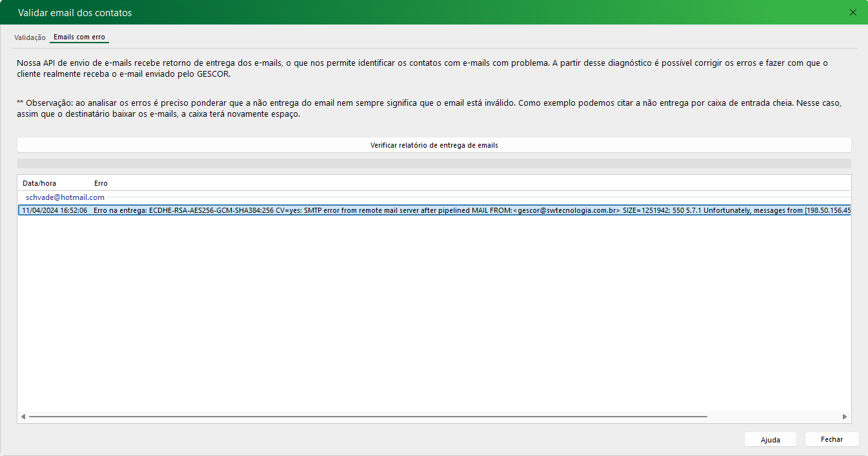Click the left arrow of horizontal scrollbar

pyautogui.click(x=23, y=417)
